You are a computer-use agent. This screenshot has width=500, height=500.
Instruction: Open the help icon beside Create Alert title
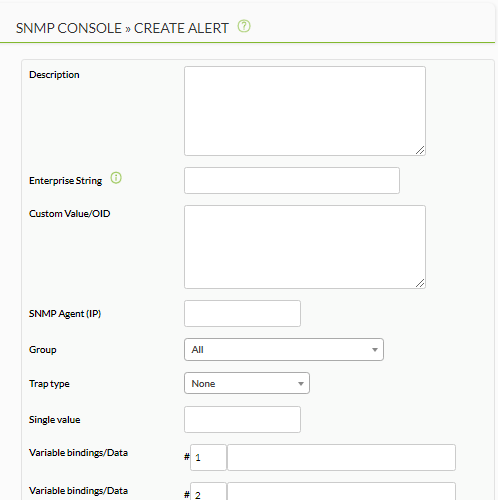(x=244, y=26)
